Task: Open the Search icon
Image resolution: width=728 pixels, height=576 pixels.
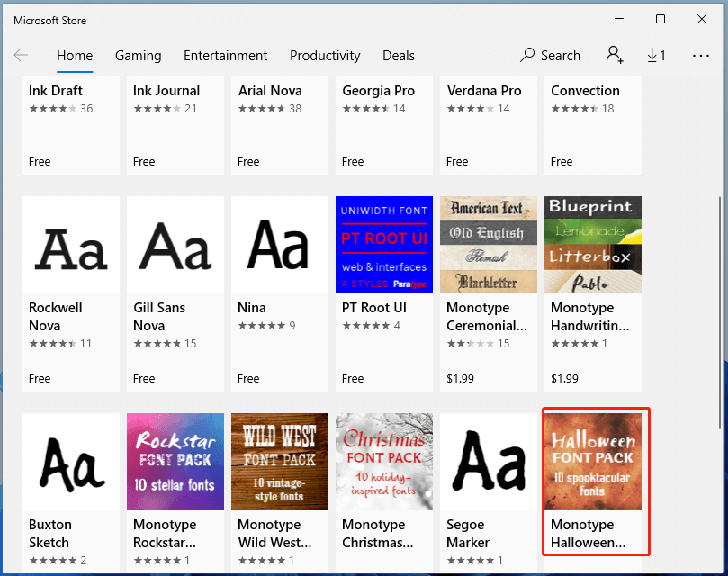Action: pos(550,55)
